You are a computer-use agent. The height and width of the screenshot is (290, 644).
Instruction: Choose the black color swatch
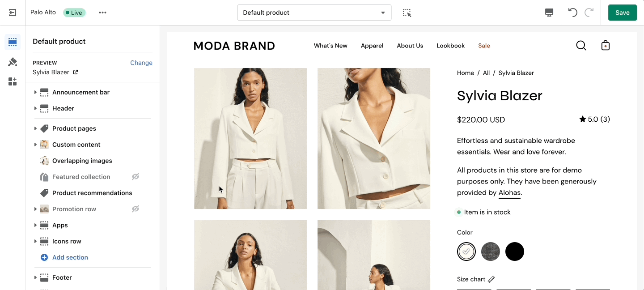point(514,252)
